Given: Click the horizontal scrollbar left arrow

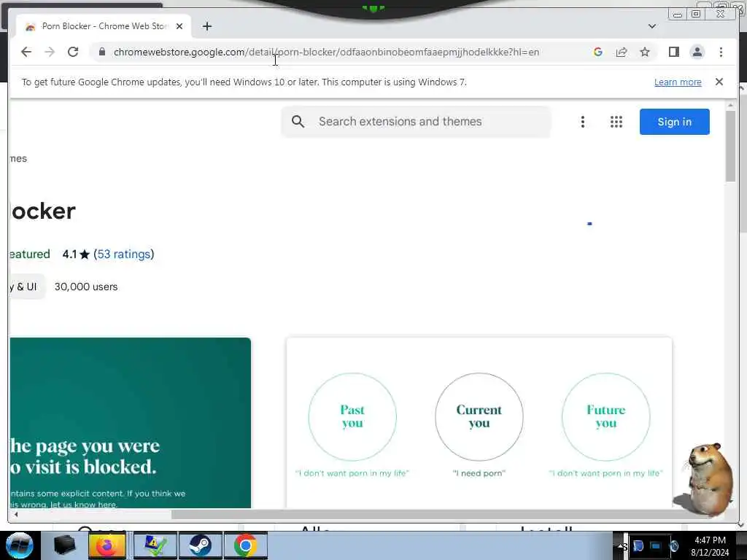Looking at the screenshot, I should click(16, 514).
